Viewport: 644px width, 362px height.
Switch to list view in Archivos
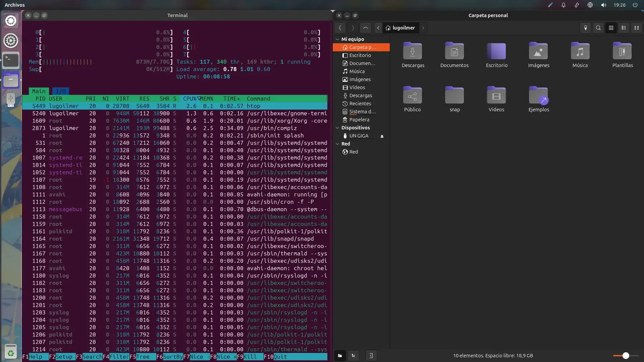point(624,28)
